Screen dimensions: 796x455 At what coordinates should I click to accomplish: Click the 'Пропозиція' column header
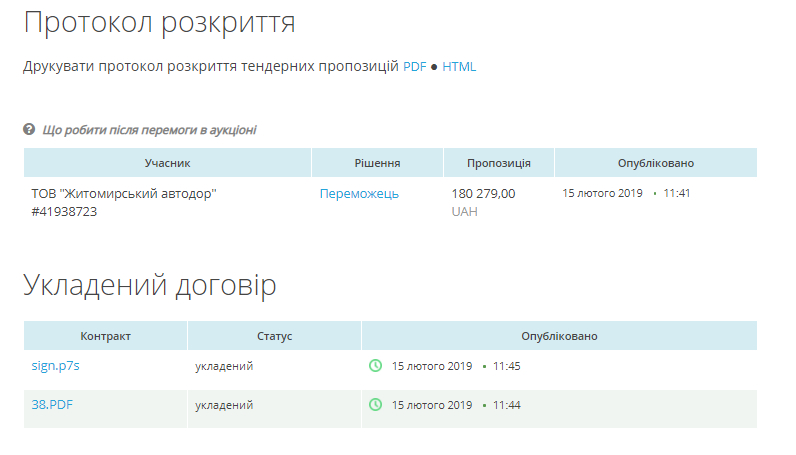pyautogui.click(x=498, y=163)
